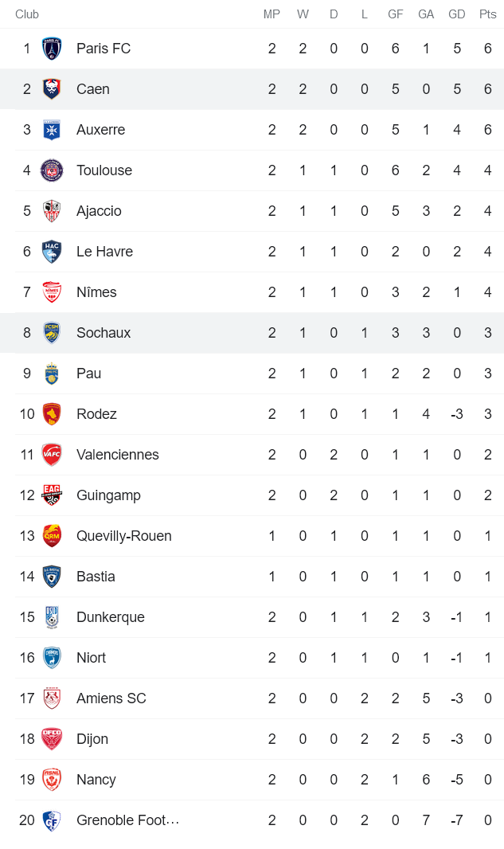Click the Nancy ASNL crest
This screenshot has height=849, width=504.
pyautogui.click(x=52, y=780)
